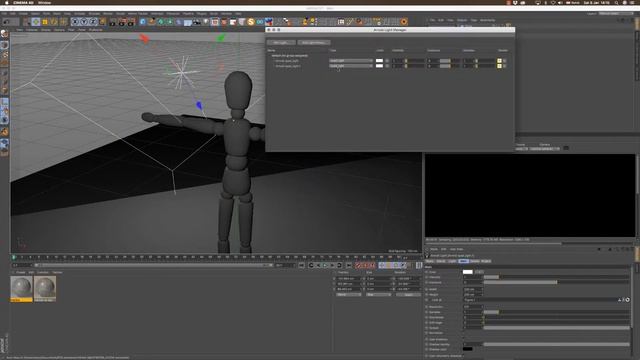Click the Make Editable icon in left palette
The height and width of the screenshot is (360, 640).
click(x=4, y=34)
